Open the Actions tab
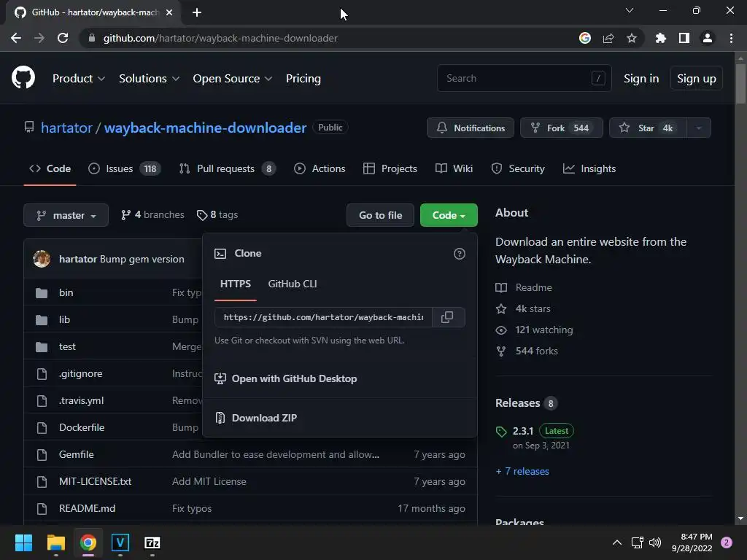Viewport: 747px width, 560px height. [x=320, y=168]
